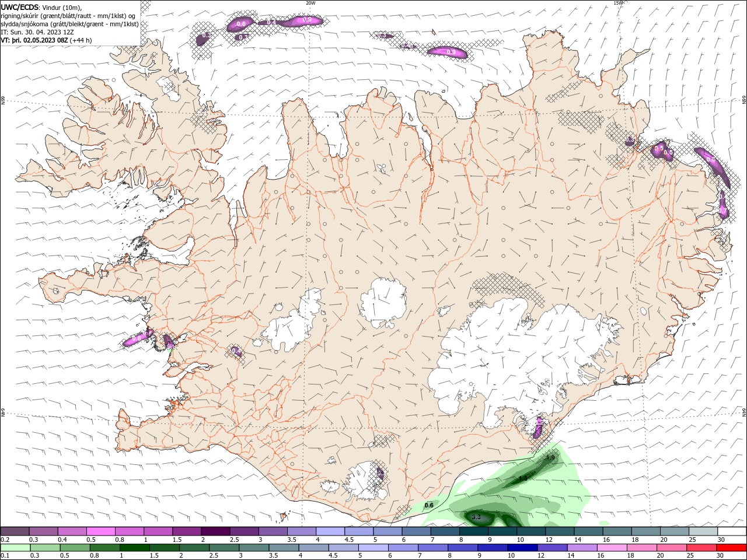Image resolution: width=747 pixels, height=560 pixels.
Task: Click the periwinkle swatch at 5 in lower legend
Action: (x=373, y=548)
